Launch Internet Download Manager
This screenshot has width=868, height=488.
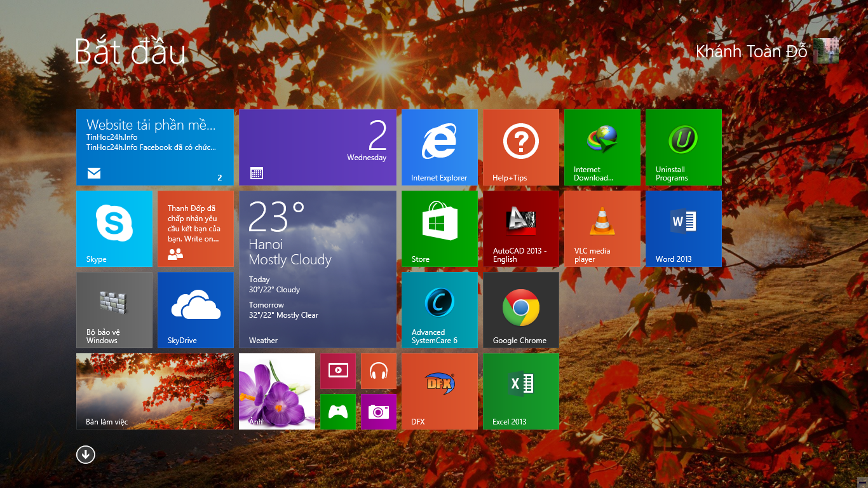(602, 147)
